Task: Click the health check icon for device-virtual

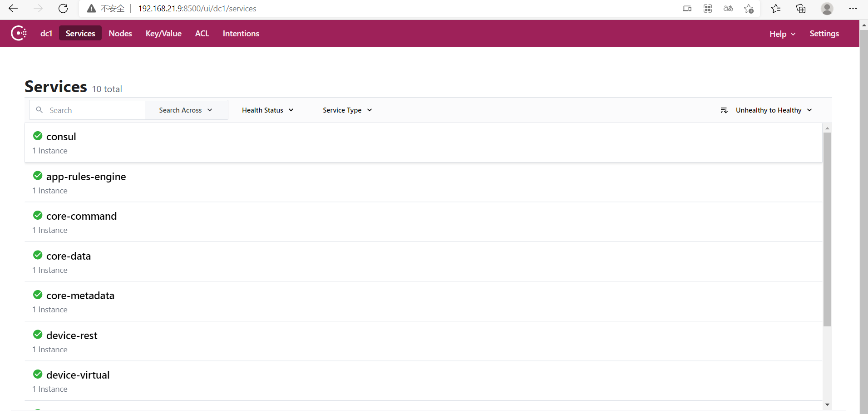Action: (x=38, y=374)
